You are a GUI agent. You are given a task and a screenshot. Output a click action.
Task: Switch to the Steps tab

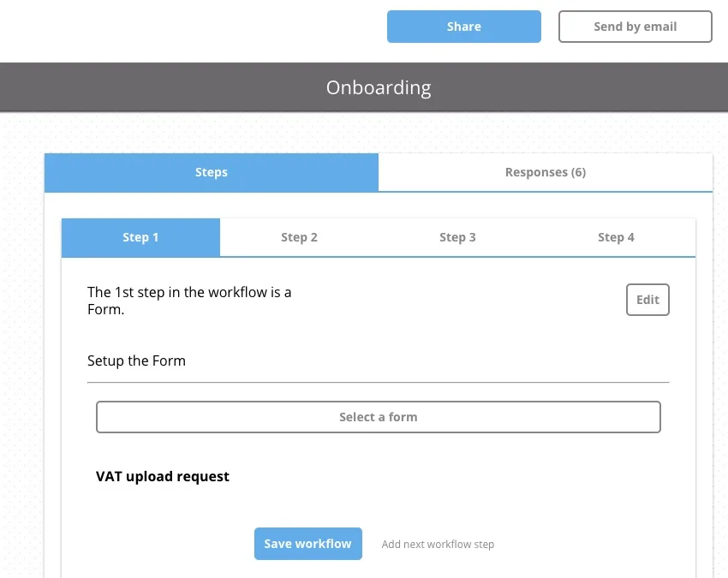coord(212,172)
